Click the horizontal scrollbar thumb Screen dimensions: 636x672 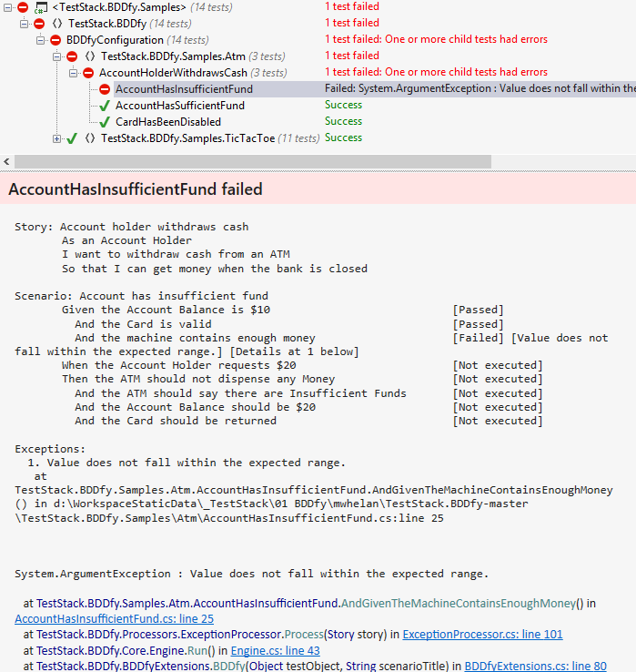click(x=253, y=161)
